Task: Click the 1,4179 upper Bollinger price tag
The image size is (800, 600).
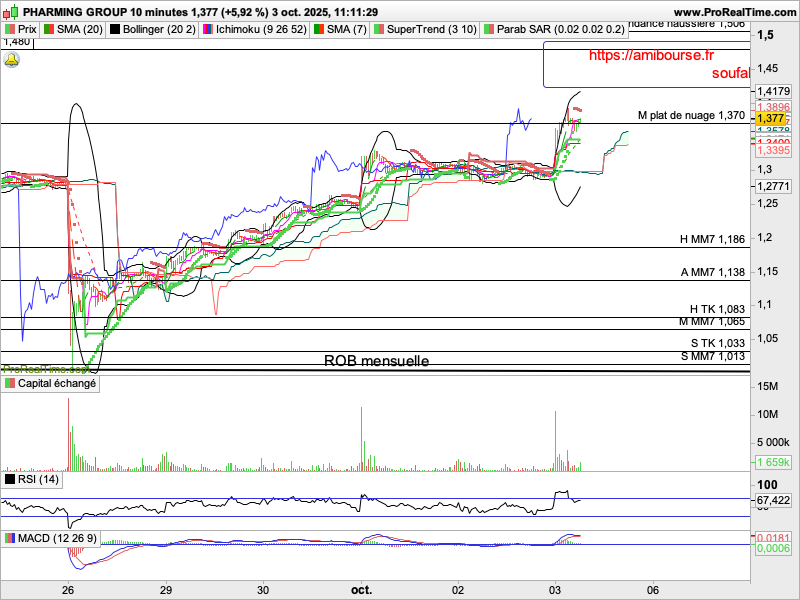Action: 773,91
